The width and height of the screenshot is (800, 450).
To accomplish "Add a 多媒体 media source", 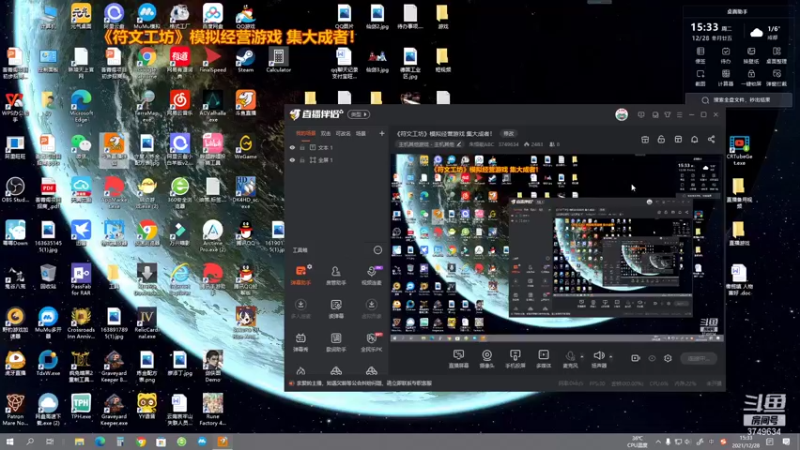I will point(543,358).
